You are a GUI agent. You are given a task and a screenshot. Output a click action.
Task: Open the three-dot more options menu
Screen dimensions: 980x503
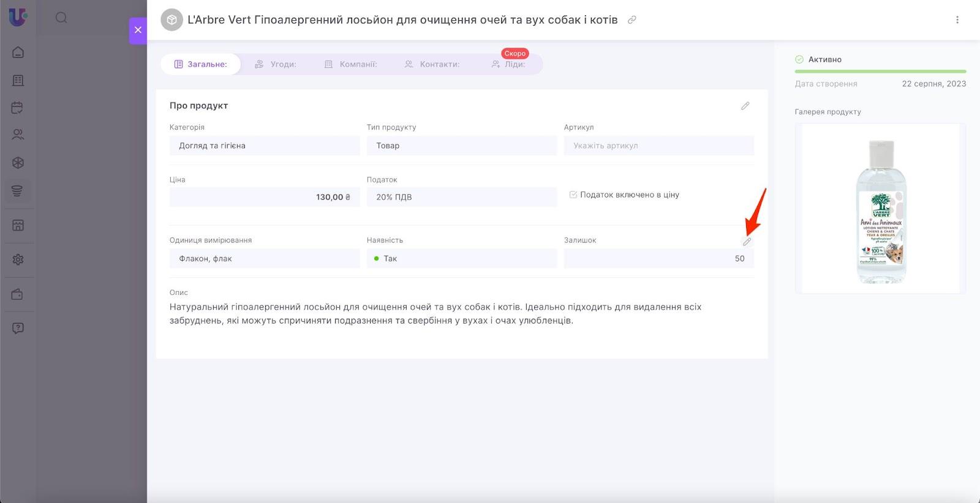(957, 20)
